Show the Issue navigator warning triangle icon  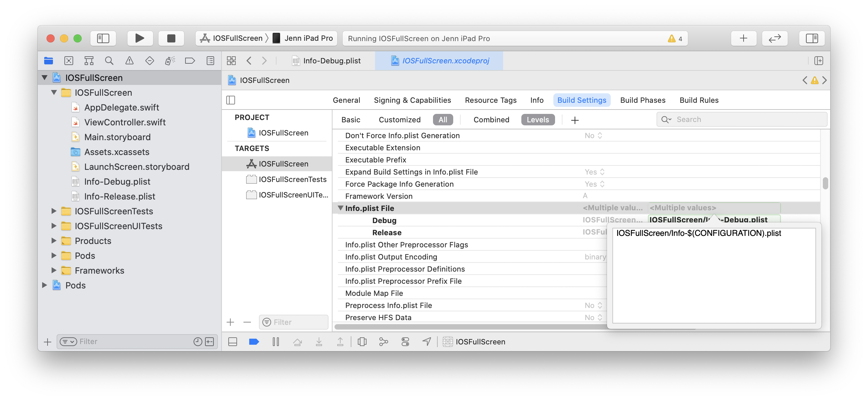[129, 61]
